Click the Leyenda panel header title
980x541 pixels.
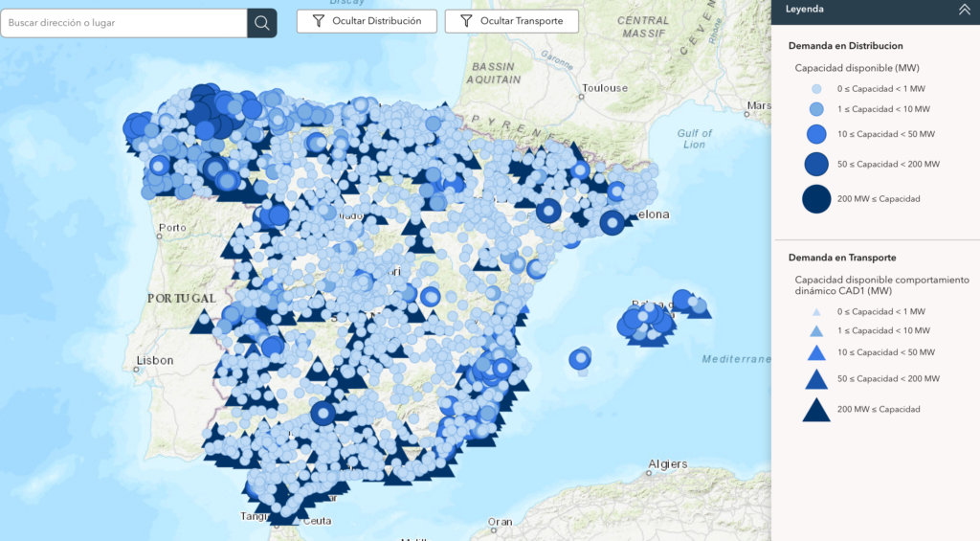point(805,10)
